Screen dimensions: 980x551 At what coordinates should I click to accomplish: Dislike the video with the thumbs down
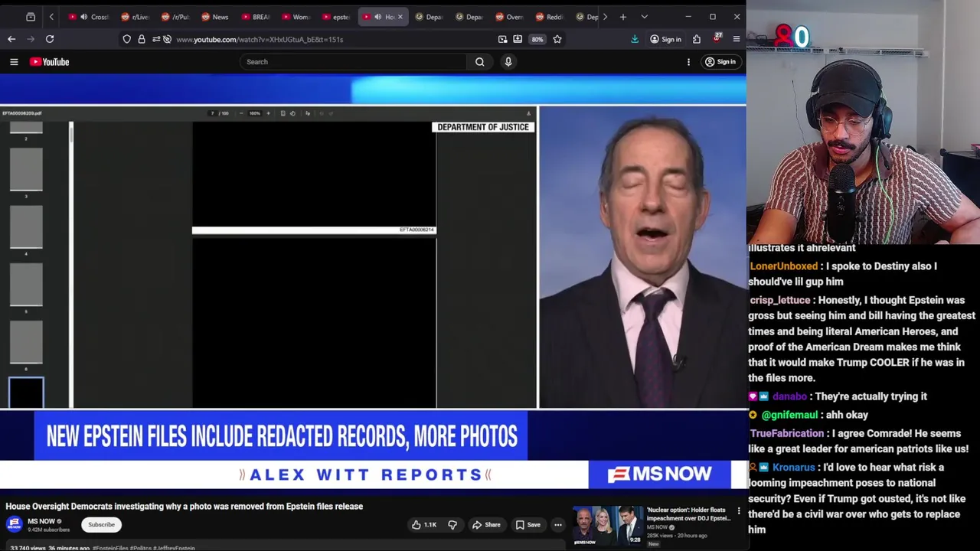[452, 525]
